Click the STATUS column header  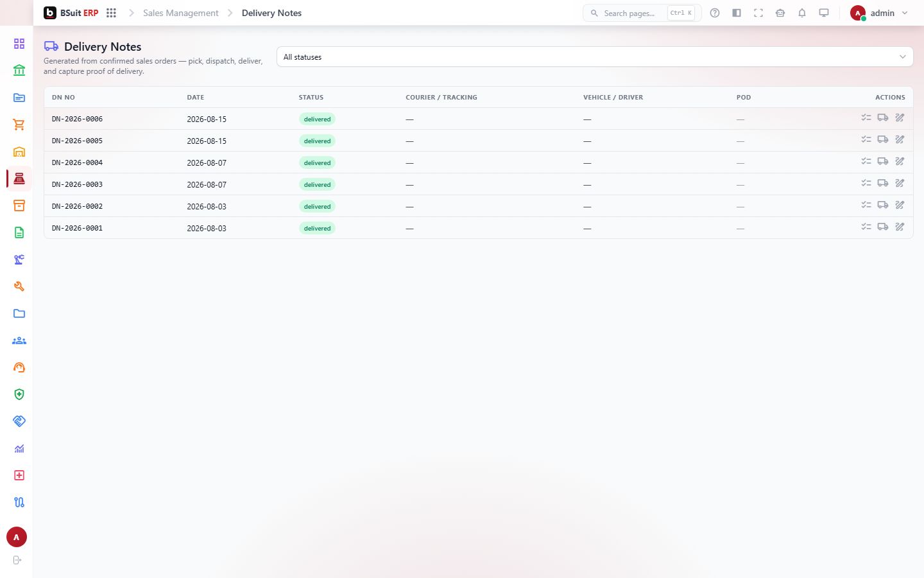[x=311, y=98]
